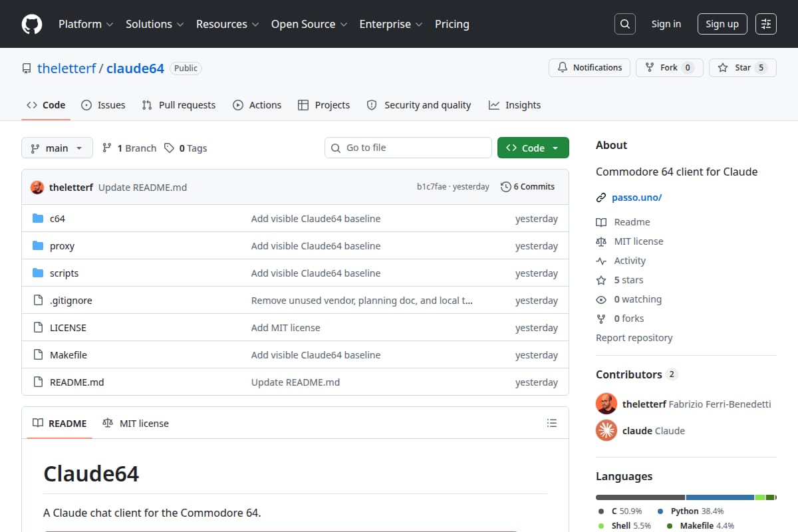798x532 pixels.
Task: Switch to the Pull requests tab
Action: pyautogui.click(x=179, y=105)
